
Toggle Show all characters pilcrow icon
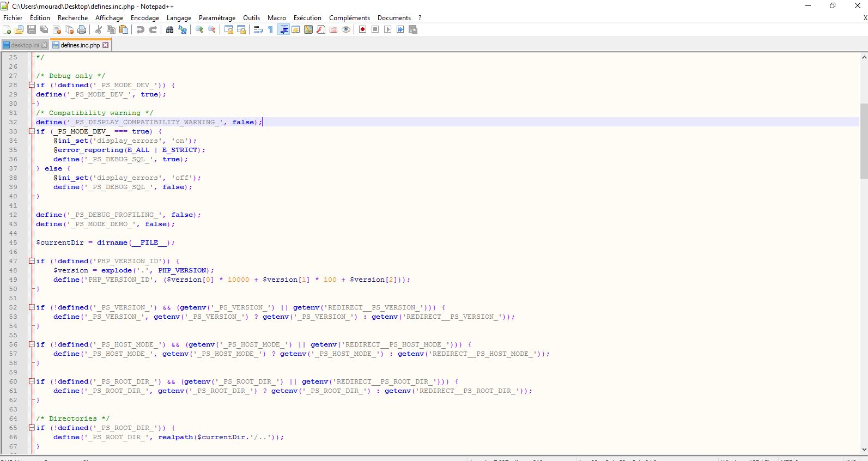point(270,29)
